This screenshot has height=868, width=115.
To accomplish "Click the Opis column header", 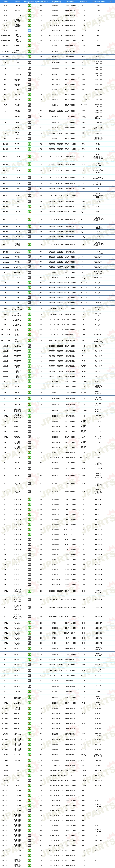I will pyautogui.click(x=110, y=1).
